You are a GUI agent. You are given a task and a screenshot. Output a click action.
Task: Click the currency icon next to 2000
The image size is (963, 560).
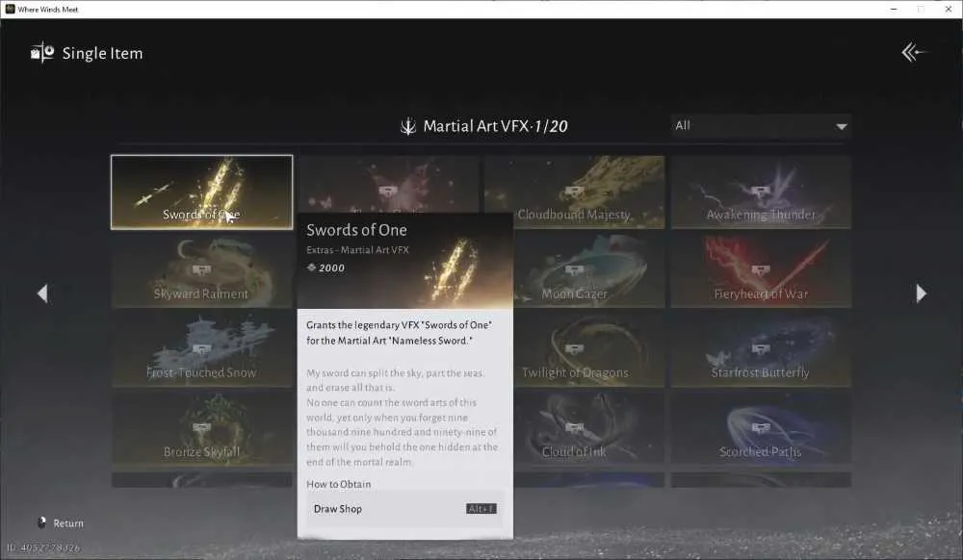click(x=311, y=267)
